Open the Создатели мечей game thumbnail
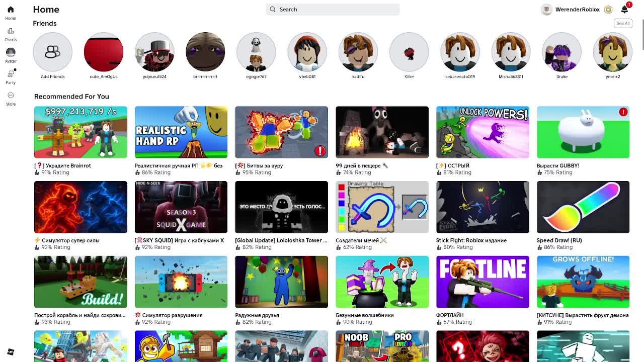 (x=382, y=207)
